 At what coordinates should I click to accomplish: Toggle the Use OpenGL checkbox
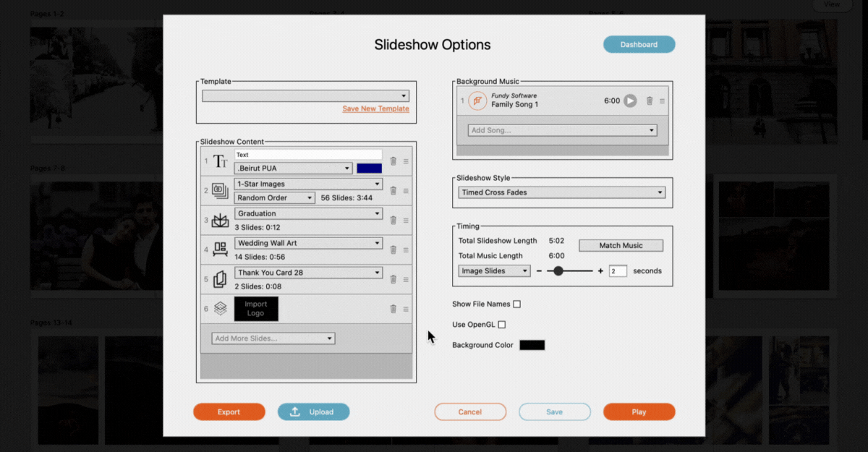tap(501, 325)
